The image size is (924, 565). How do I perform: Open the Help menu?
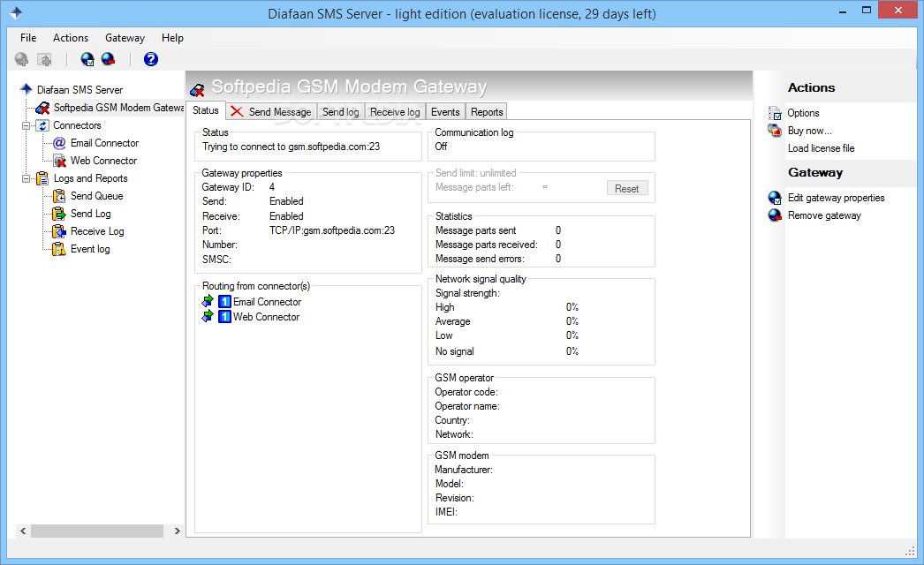[172, 38]
